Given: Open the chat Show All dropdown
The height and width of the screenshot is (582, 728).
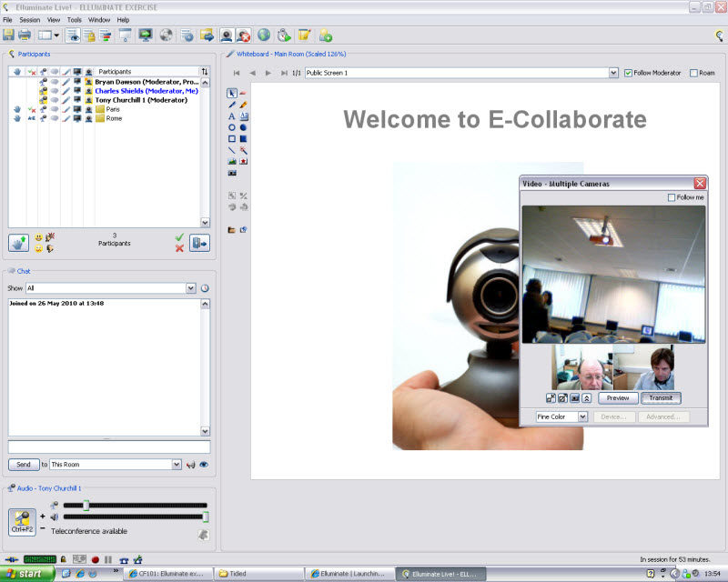Looking at the screenshot, I should click(x=191, y=288).
